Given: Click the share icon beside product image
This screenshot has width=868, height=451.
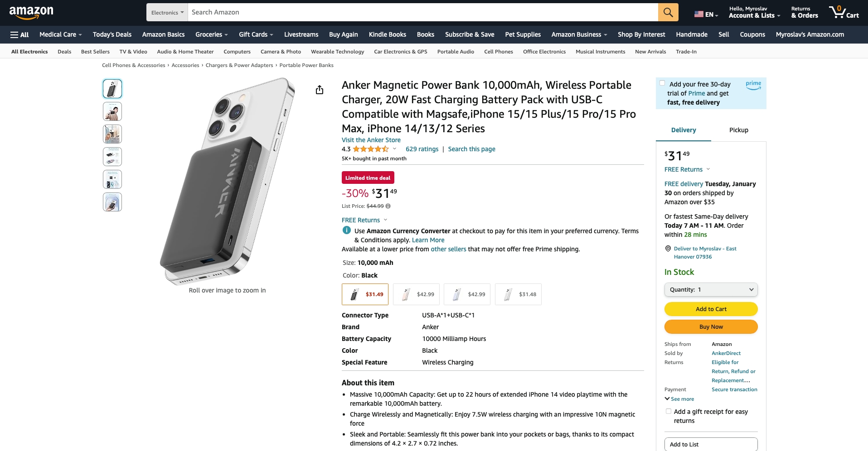Looking at the screenshot, I should (x=320, y=90).
